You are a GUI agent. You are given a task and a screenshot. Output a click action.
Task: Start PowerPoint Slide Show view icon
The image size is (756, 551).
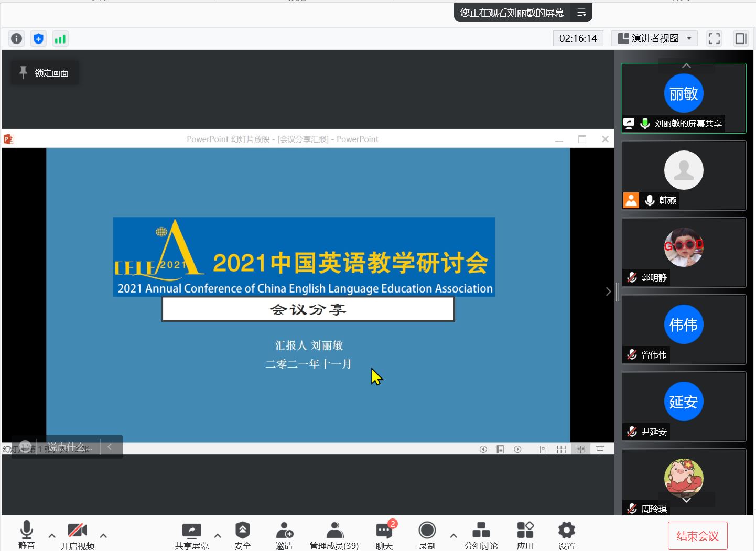tap(600, 449)
